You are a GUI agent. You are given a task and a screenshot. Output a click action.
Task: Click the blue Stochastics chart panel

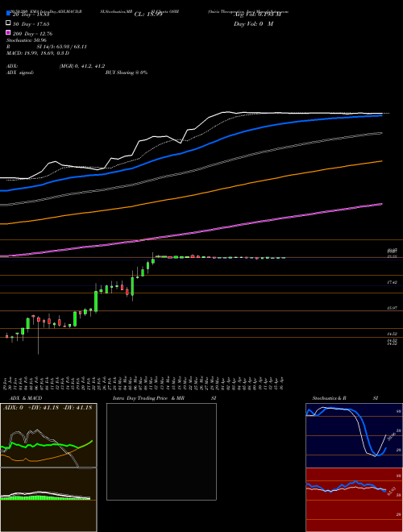click(354, 435)
